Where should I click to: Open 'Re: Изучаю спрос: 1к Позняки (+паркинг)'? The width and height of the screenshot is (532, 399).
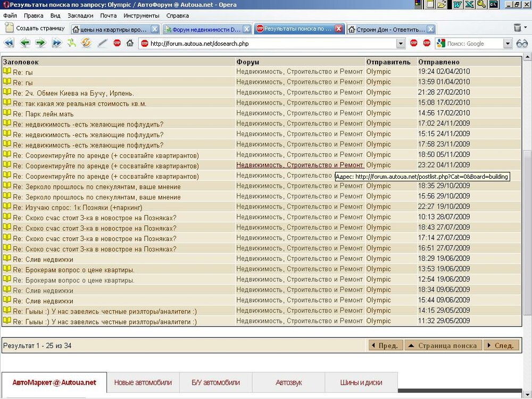78,207
